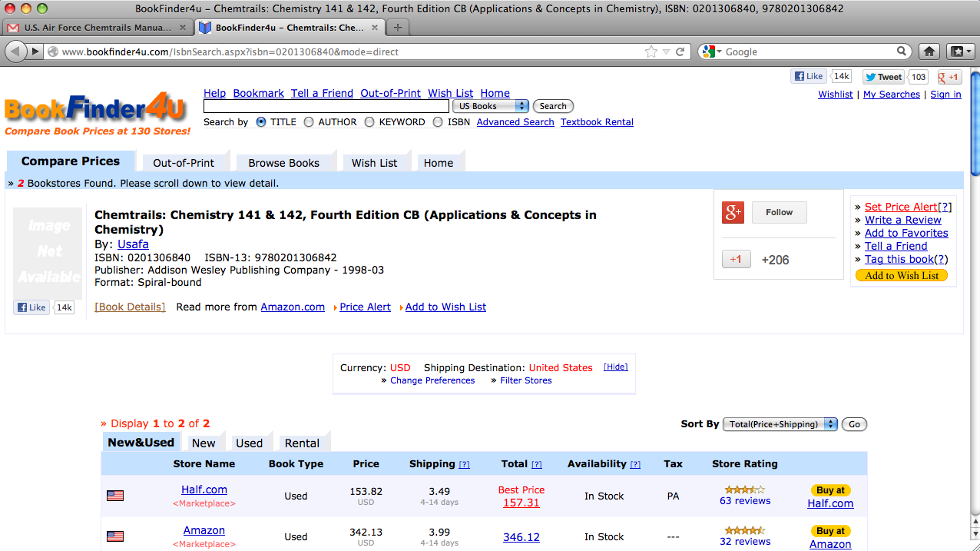Expand Book Details link
The height and width of the screenshot is (551, 980).
130,307
